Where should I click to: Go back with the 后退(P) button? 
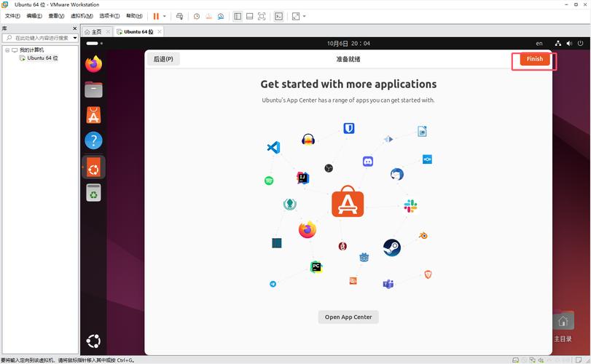click(164, 59)
